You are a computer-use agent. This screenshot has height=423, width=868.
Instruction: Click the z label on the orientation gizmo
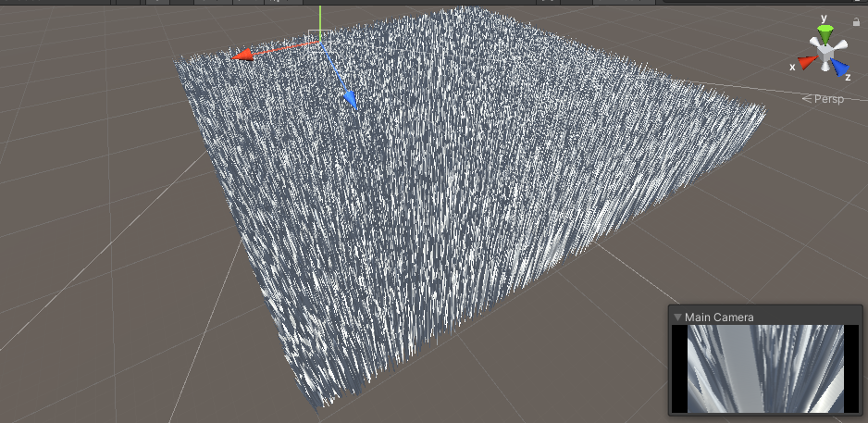848,78
